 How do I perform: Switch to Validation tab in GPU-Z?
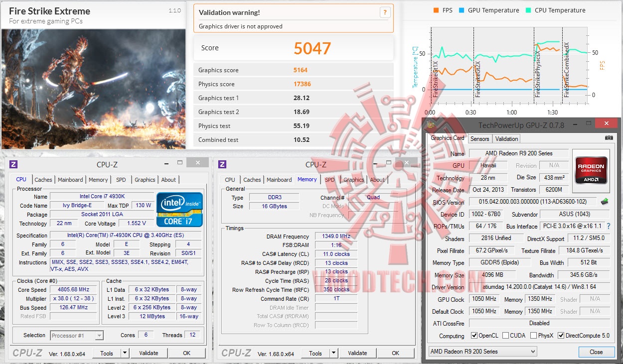click(507, 139)
